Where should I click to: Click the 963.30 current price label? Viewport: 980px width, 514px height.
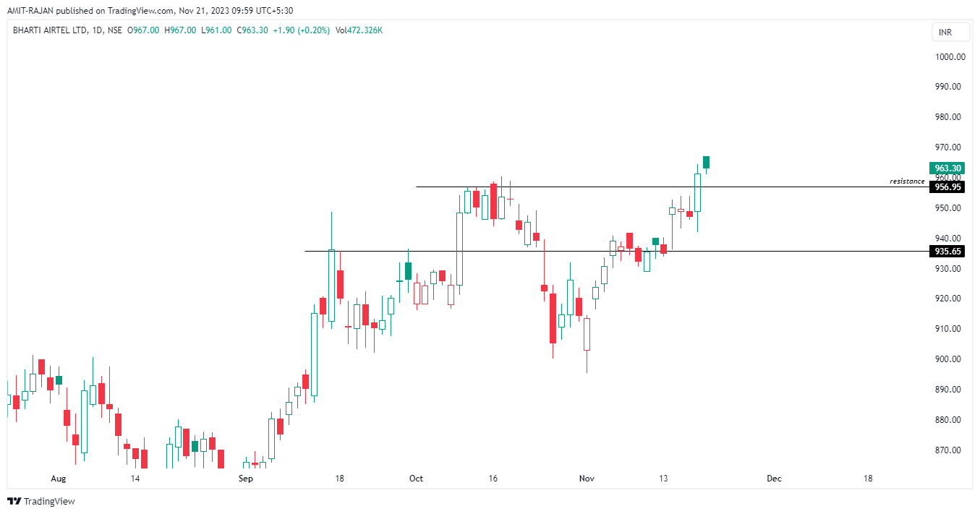click(947, 168)
